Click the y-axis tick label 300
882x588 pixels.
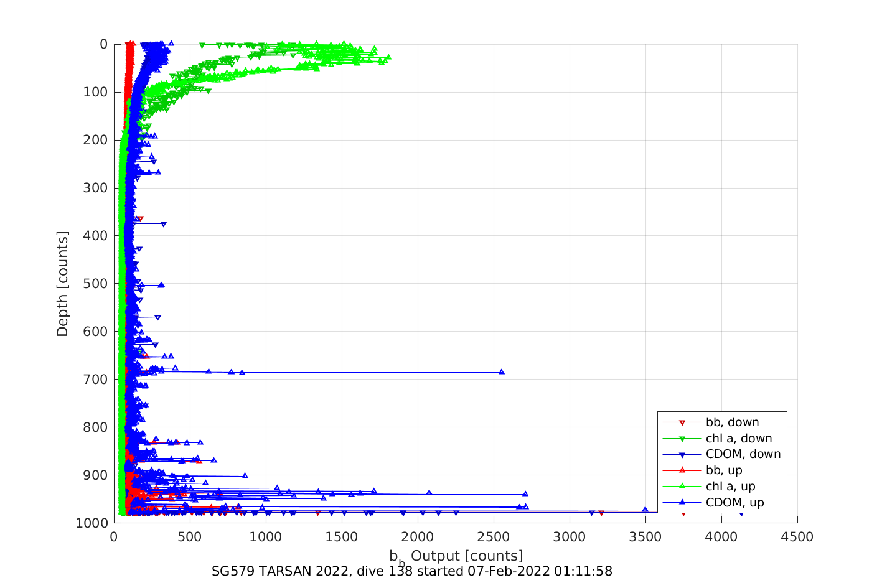95,188
